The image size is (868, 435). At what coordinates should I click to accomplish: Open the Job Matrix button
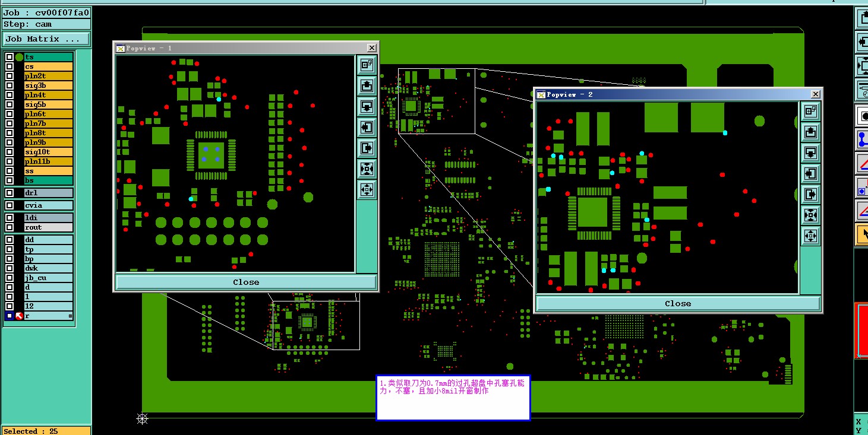tap(46, 39)
